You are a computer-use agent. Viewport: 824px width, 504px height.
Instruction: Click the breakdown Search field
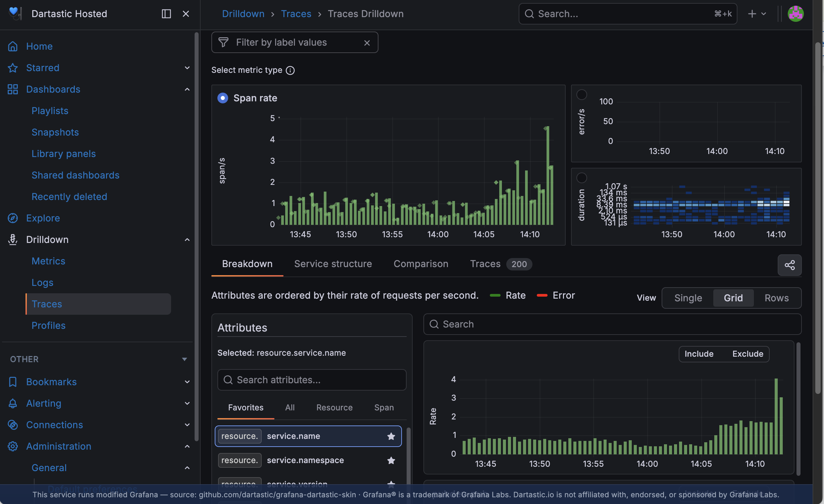coord(612,324)
